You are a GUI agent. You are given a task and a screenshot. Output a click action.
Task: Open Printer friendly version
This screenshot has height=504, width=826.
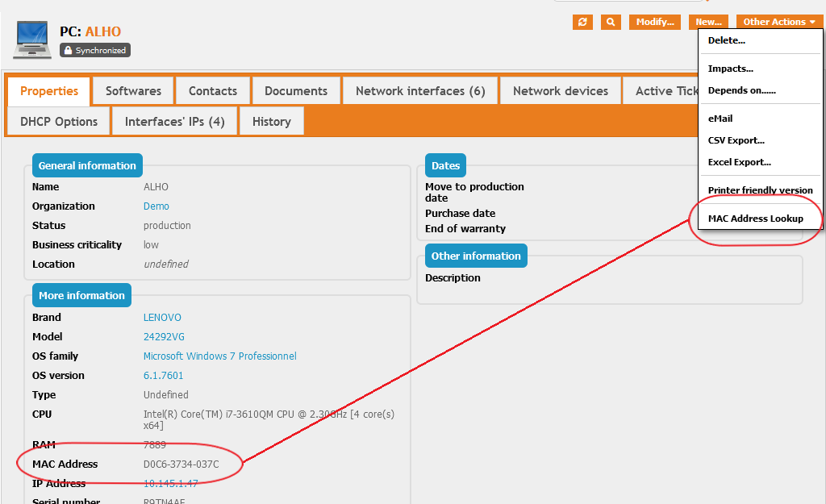760,190
